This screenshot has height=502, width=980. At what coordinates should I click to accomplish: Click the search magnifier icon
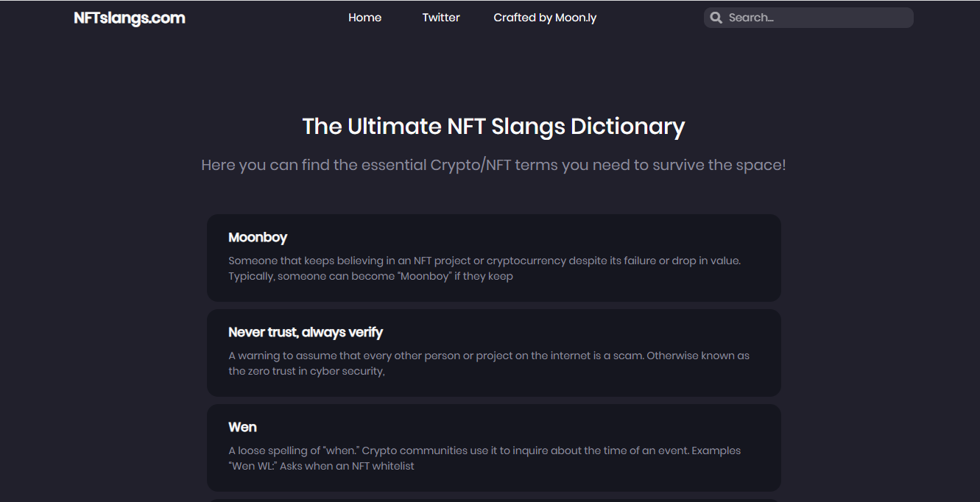[x=716, y=18]
